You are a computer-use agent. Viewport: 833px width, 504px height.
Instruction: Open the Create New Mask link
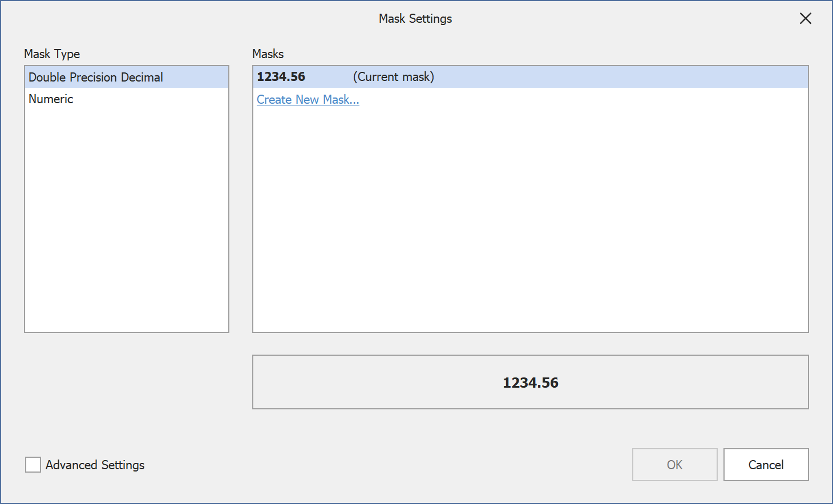click(x=308, y=100)
